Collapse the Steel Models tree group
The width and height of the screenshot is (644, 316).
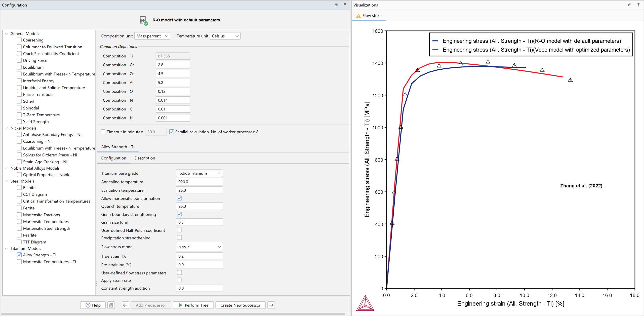tap(7, 181)
